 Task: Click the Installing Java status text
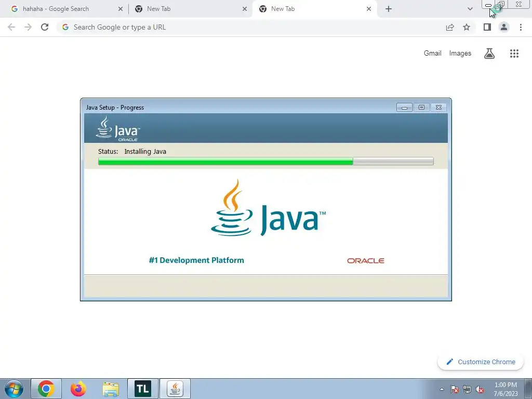pyautogui.click(x=145, y=151)
